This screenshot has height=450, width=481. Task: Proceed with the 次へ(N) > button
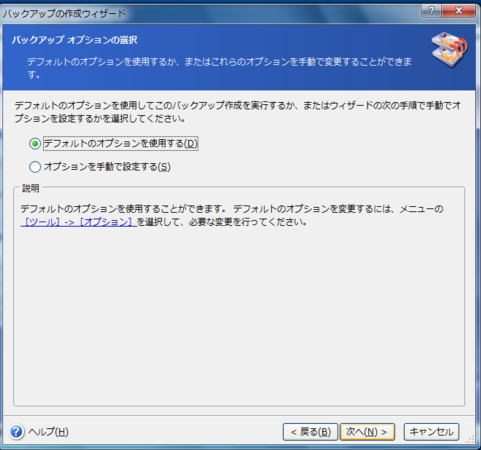[x=367, y=432]
